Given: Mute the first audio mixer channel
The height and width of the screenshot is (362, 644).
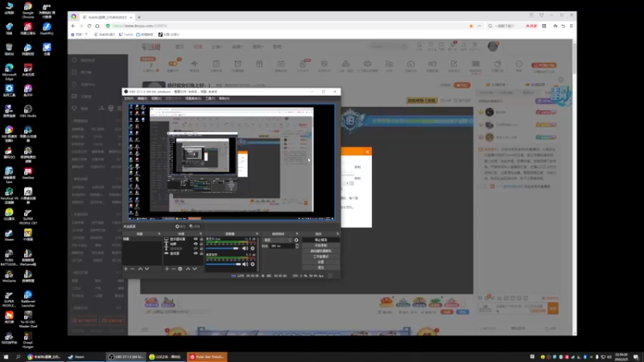Looking at the screenshot, I should click(246, 249).
